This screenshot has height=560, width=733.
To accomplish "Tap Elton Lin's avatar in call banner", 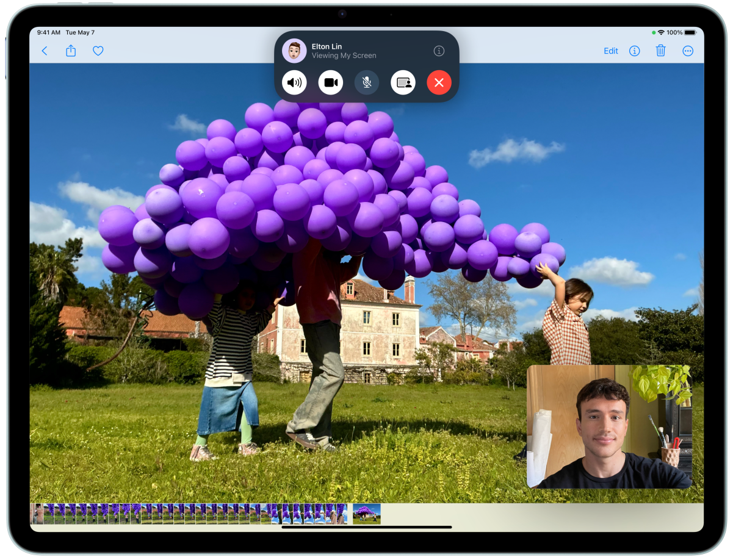I will [x=294, y=51].
